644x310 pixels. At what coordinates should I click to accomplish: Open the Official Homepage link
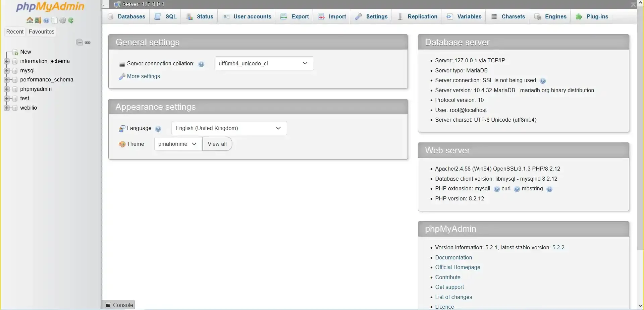pos(458,267)
